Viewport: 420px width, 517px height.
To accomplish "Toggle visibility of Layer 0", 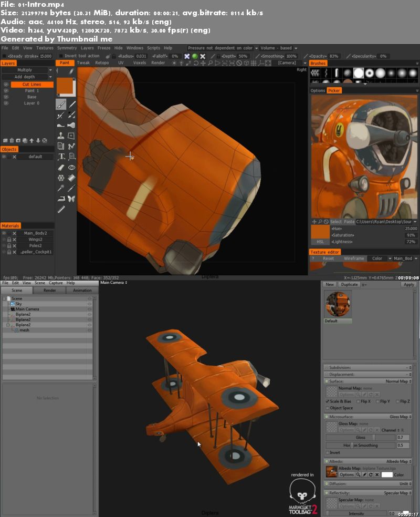I will [x=6, y=103].
